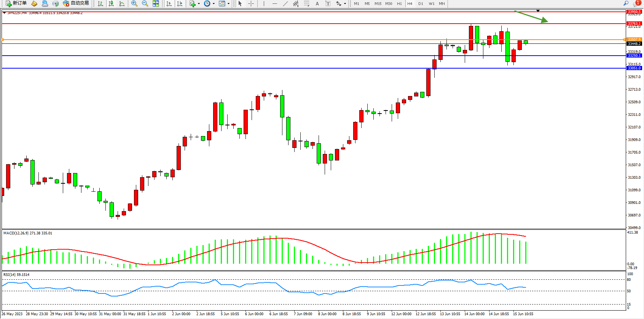644x319 pixels.
Task: Zoom in on the chart
Action: tap(134, 3)
